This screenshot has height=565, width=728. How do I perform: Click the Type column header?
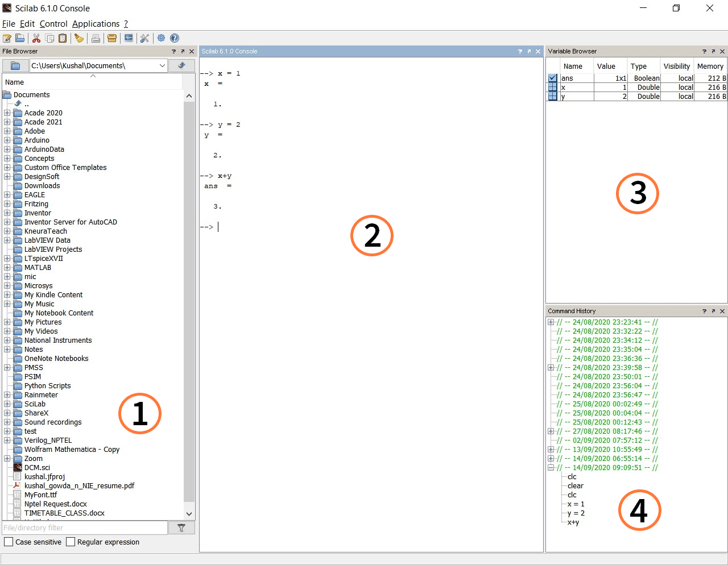pos(644,66)
